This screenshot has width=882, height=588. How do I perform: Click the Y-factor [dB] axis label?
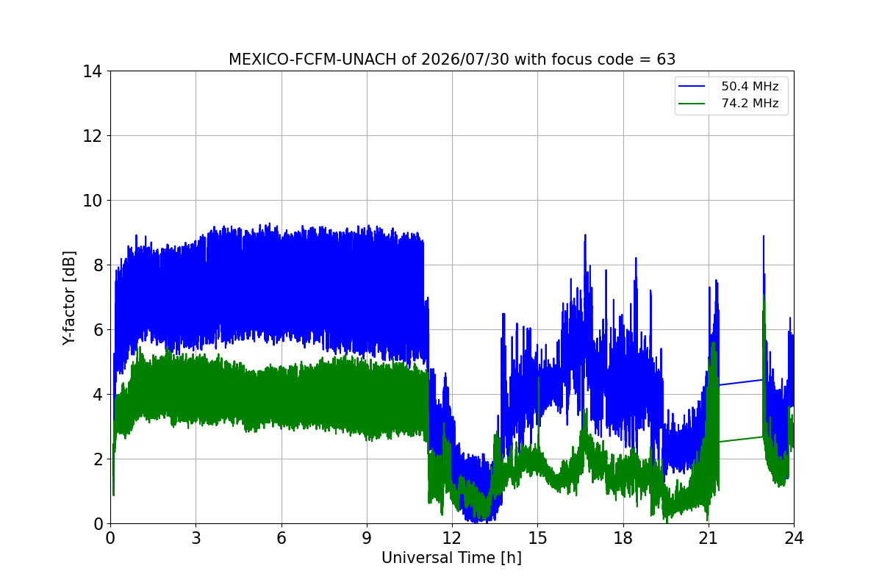tap(69, 297)
